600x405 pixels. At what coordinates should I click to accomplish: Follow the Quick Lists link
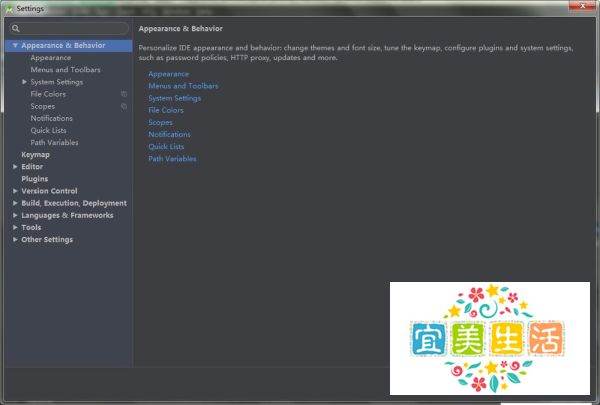click(x=166, y=147)
